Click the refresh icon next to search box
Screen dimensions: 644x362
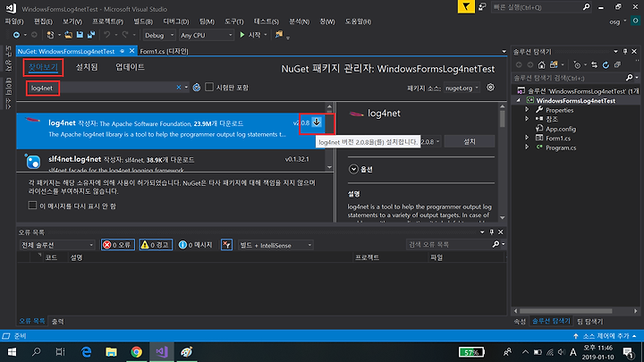197,88
